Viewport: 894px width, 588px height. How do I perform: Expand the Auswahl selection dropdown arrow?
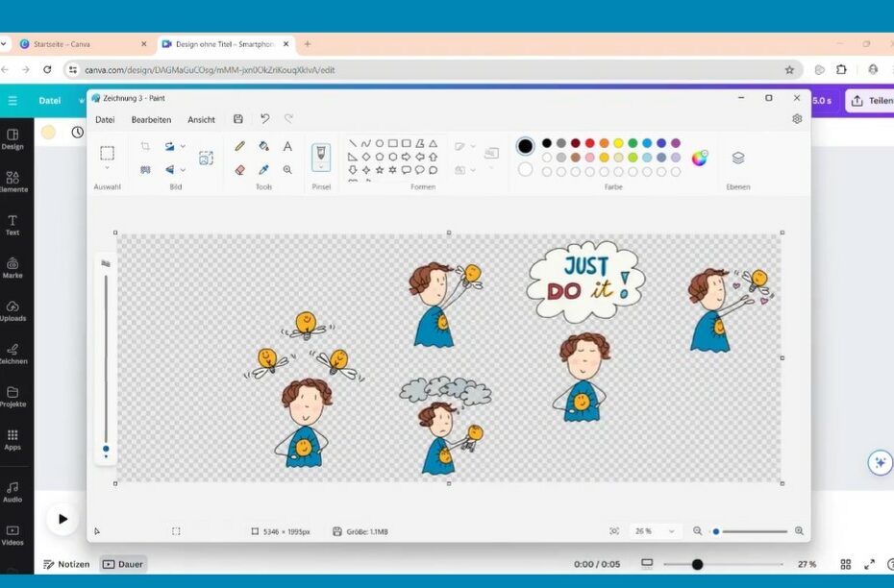pyautogui.click(x=107, y=169)
